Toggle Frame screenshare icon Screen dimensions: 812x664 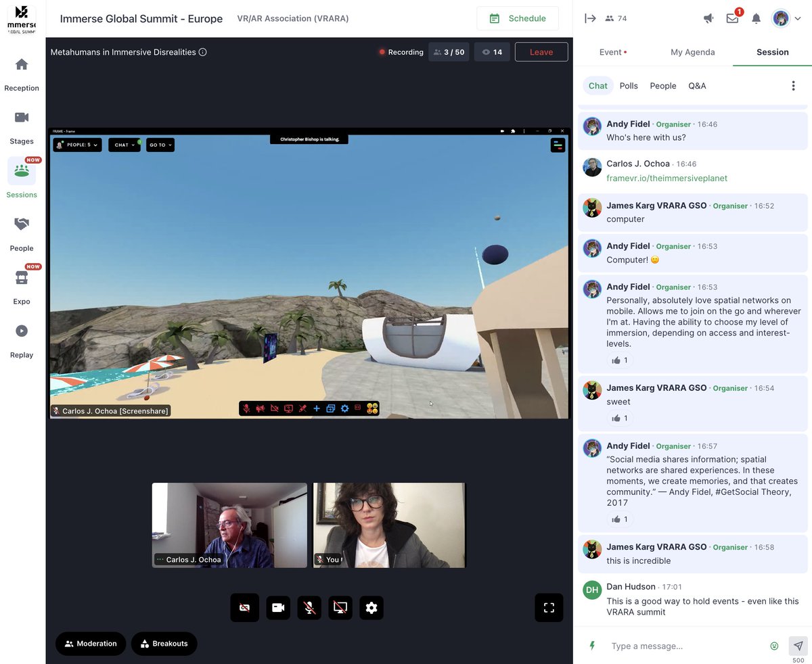click(288, 408)
